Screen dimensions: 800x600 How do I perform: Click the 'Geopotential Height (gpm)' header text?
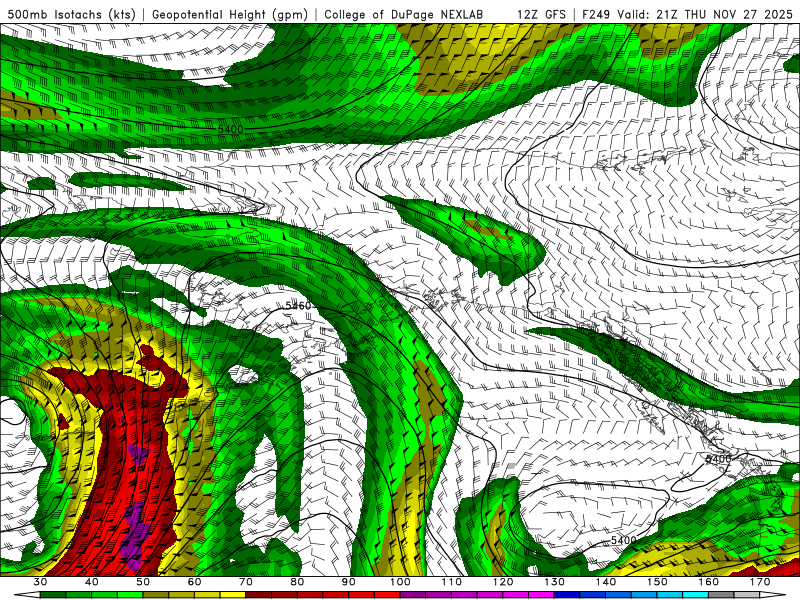point(230,14)
